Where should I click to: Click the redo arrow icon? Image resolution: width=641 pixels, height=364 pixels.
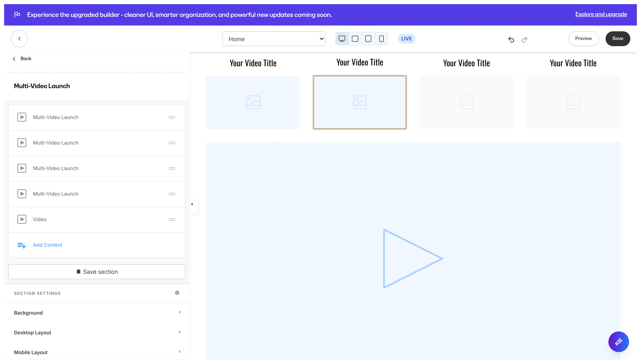click(524, 39)
